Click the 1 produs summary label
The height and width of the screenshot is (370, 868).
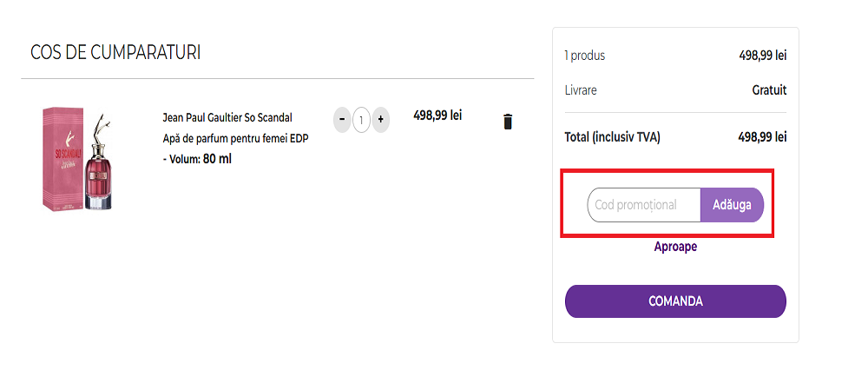point(585,56)
